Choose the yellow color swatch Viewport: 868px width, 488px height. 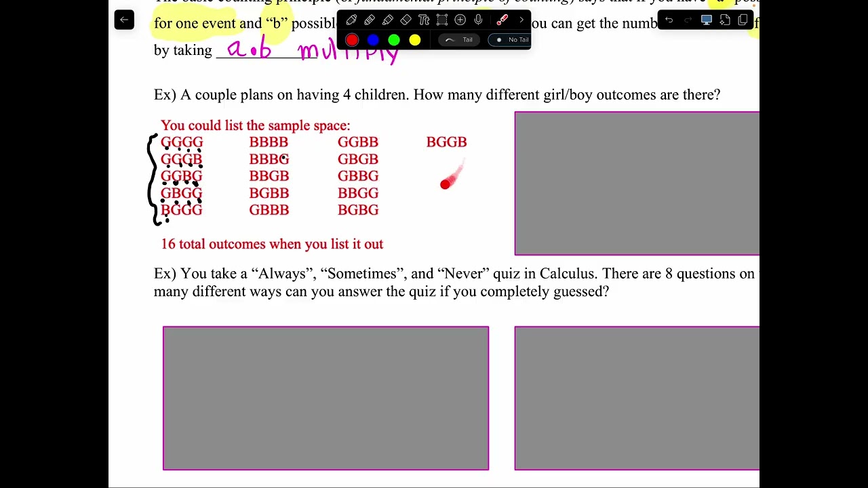[415, 40]
